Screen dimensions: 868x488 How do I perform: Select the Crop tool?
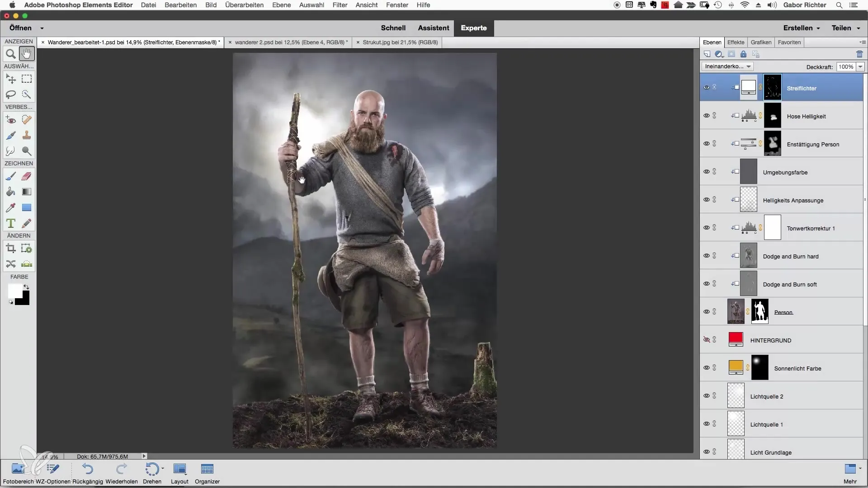11,249
